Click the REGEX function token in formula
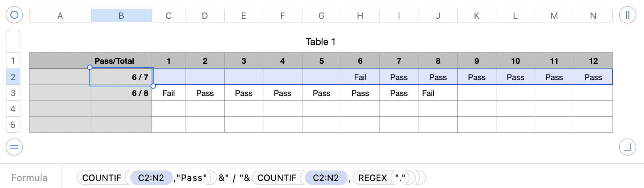 point(372,178)
